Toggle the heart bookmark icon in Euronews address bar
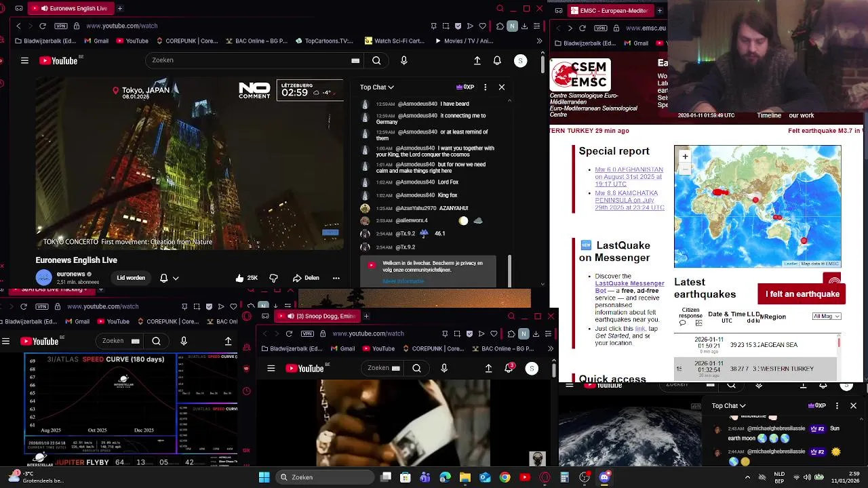The width and height of the screenshot is (868, 488). tap(482, 26)
